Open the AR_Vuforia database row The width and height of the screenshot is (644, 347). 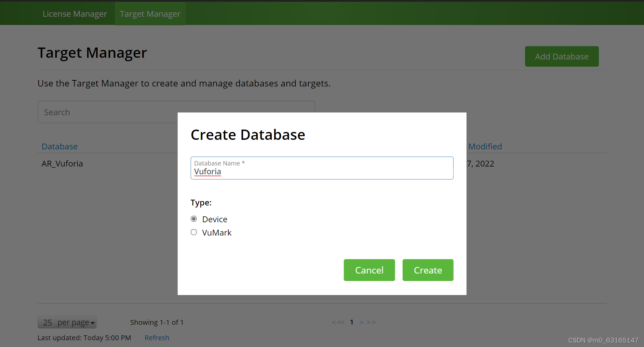point(62,163)
